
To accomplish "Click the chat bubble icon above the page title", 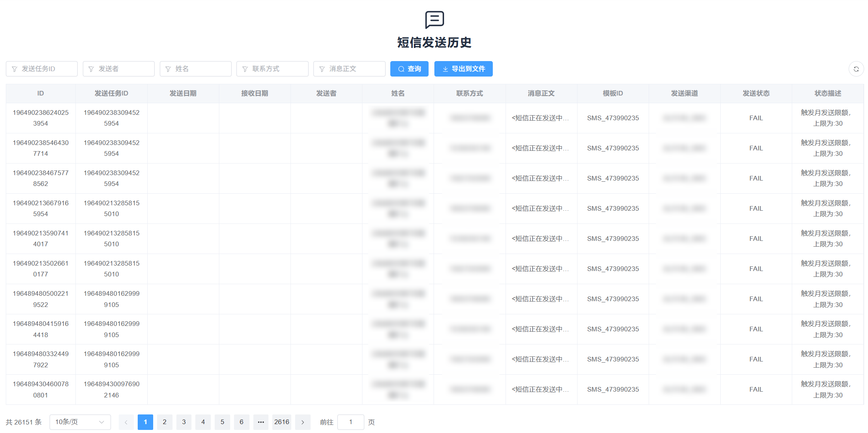I will coord(434,20).
